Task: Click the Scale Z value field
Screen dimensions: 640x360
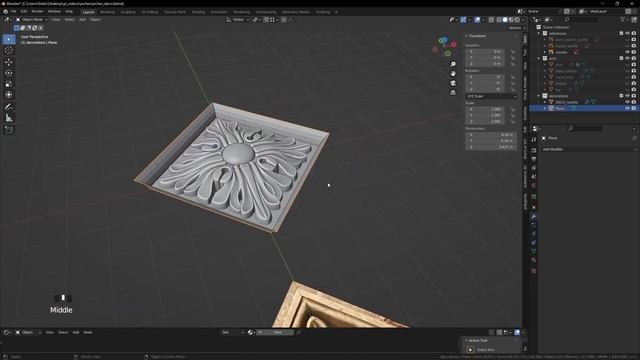Action: coord(485,122)
